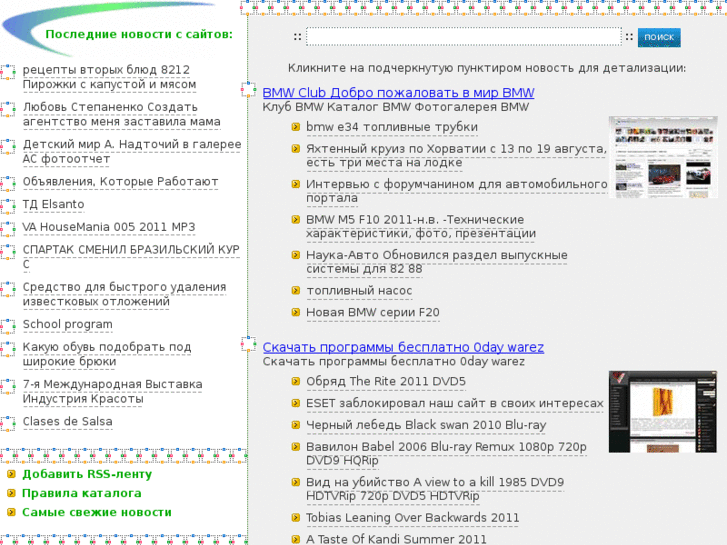This screenshot has width=727, height=545.
Task: Expand топливный насос news item
Action: [359, 290]
